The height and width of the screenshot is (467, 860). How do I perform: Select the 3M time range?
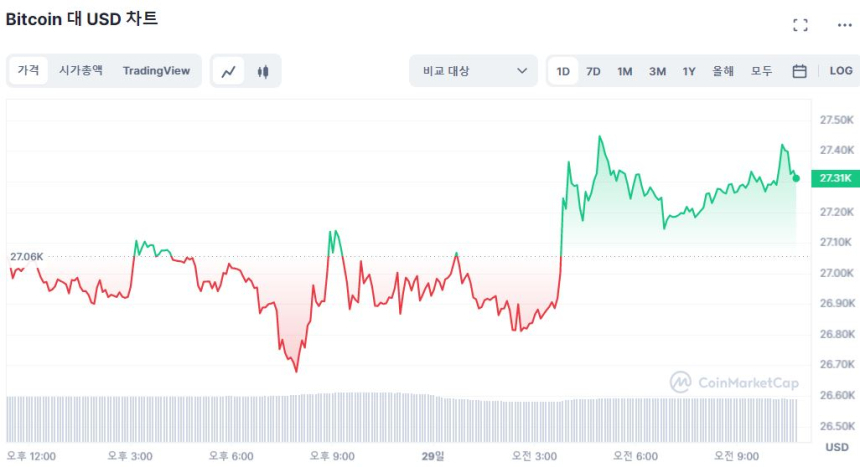[657, 71]
